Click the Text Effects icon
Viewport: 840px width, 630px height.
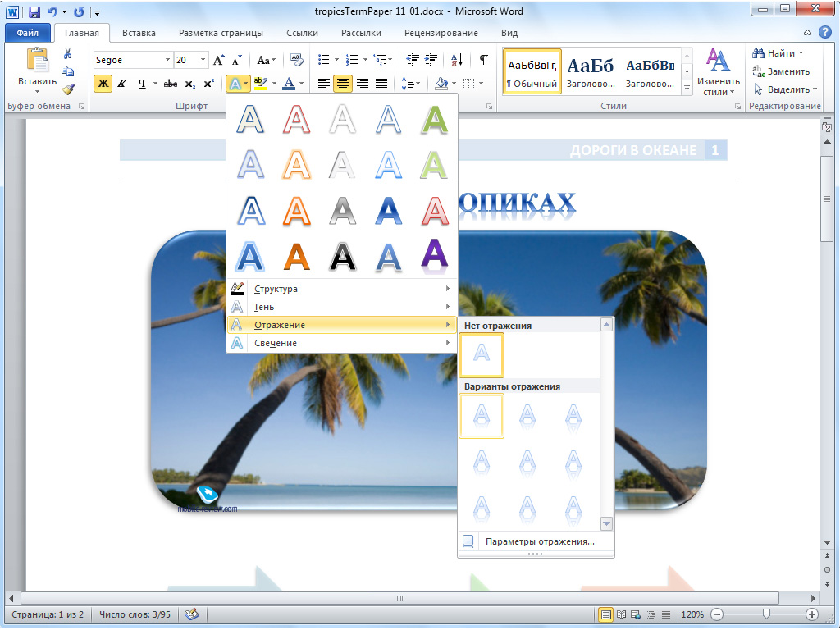235,84
